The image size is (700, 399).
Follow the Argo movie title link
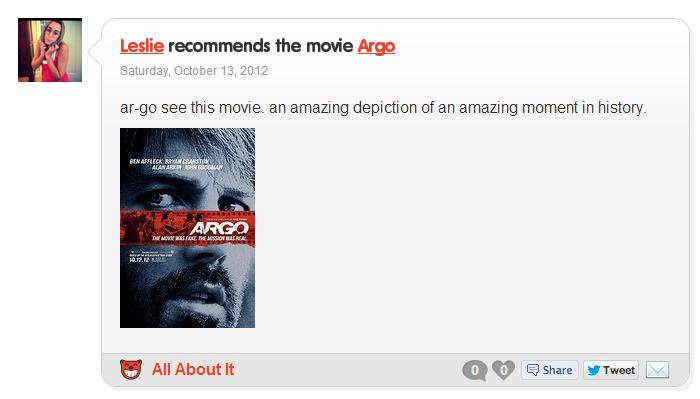pyautogui.click(x=376, y=46)
